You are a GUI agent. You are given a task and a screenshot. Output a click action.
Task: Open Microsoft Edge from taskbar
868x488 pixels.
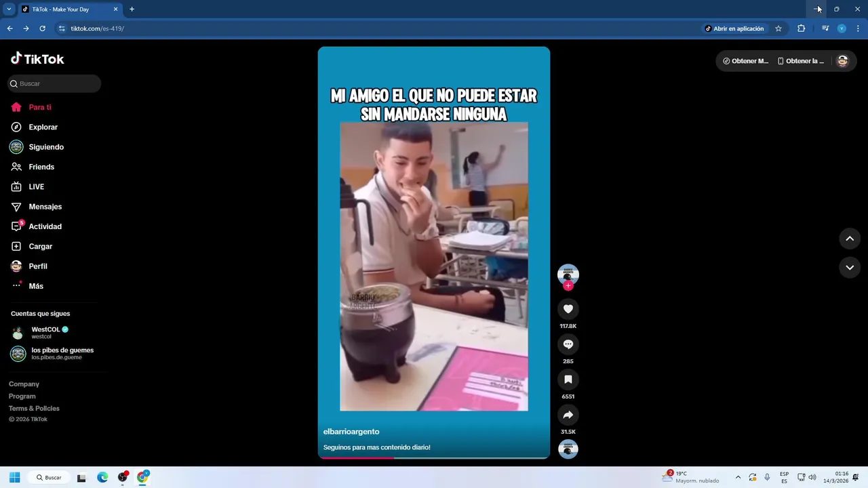point(102,477)
